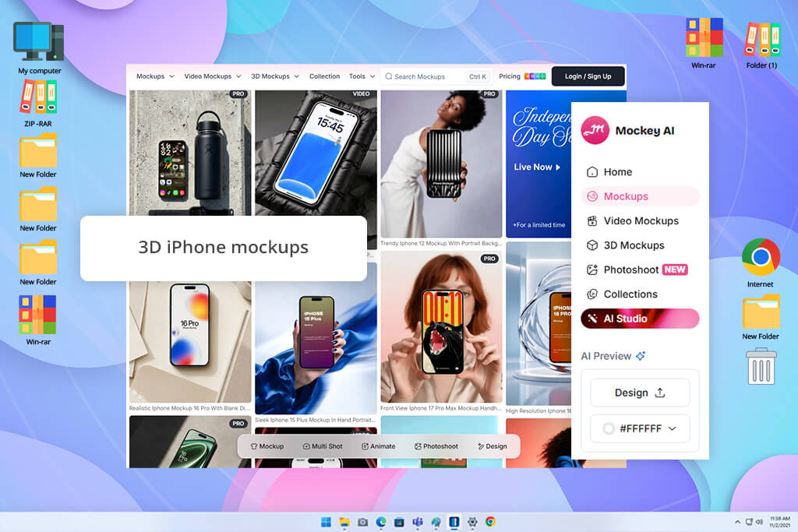This screenshot has width=798, height=532.
Task: Open Microsoft Store from the taskbar
Action: [400, 522]
